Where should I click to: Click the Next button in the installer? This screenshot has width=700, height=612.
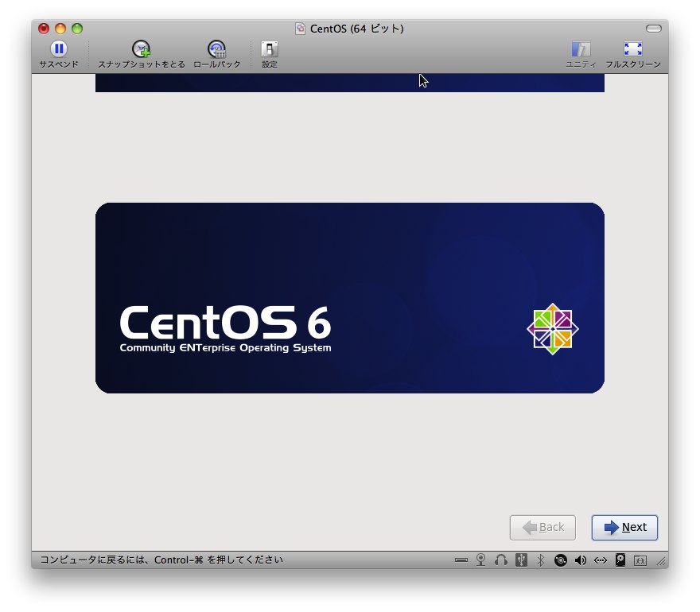[624, 527]
